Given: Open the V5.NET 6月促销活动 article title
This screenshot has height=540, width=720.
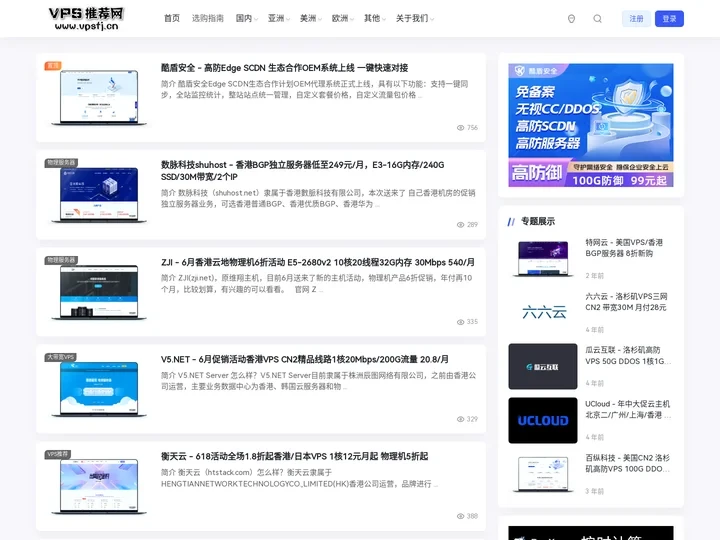Looking at the screenshot, I should (x=304, y=359).
